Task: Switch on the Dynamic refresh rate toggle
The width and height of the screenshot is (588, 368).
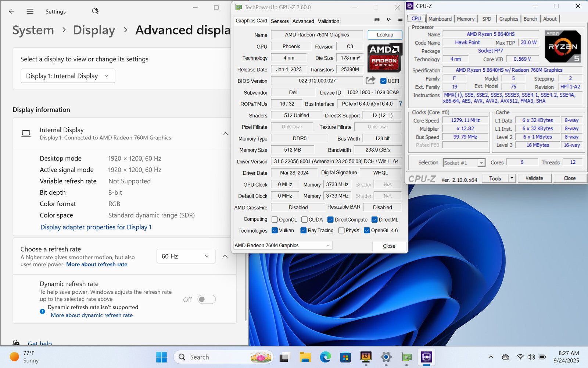Action: tap(206, 300)
